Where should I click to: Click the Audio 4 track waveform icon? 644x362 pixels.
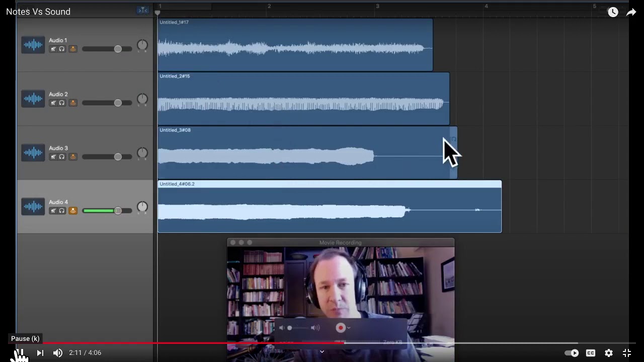33,206
